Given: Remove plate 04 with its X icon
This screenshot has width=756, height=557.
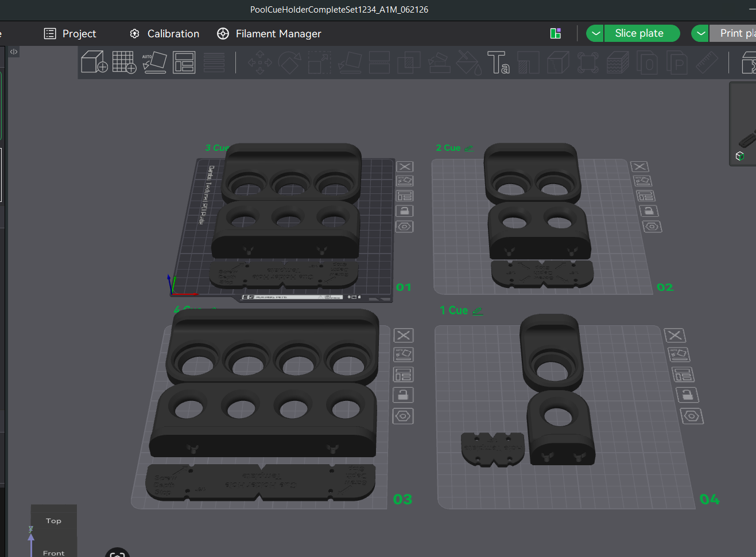Looking at the screenshot, I should point(674,335).
